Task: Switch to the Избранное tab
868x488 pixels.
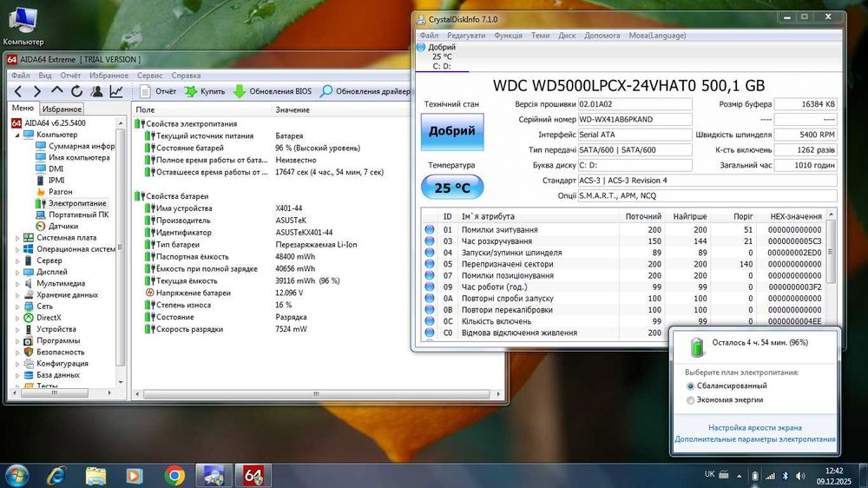Action: click(x=62, y=109)
